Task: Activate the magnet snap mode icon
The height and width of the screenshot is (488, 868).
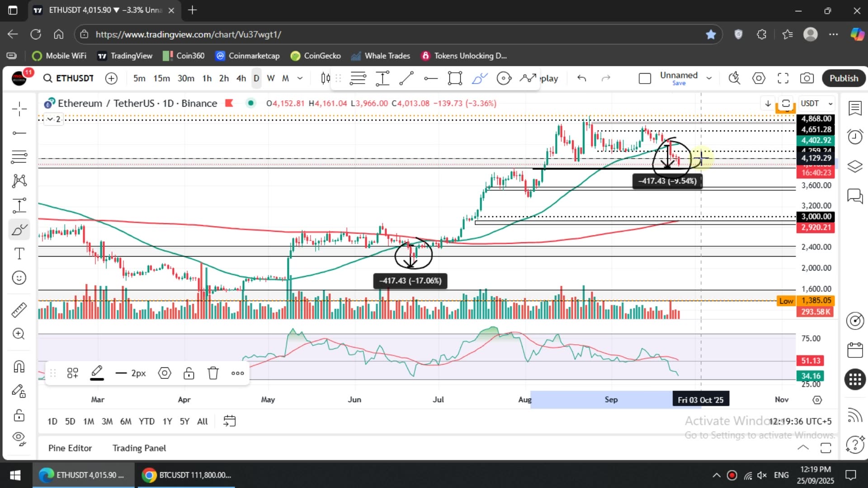Action: [19, 366]
